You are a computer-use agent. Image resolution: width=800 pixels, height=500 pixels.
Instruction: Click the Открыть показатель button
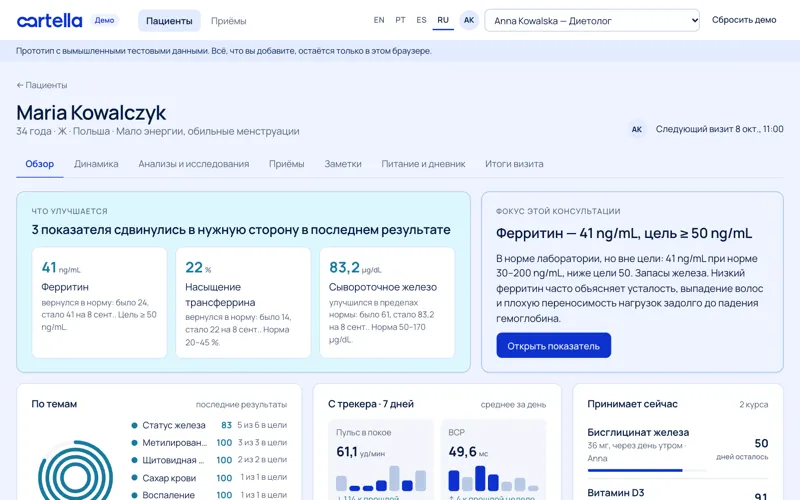pos(554,345)
